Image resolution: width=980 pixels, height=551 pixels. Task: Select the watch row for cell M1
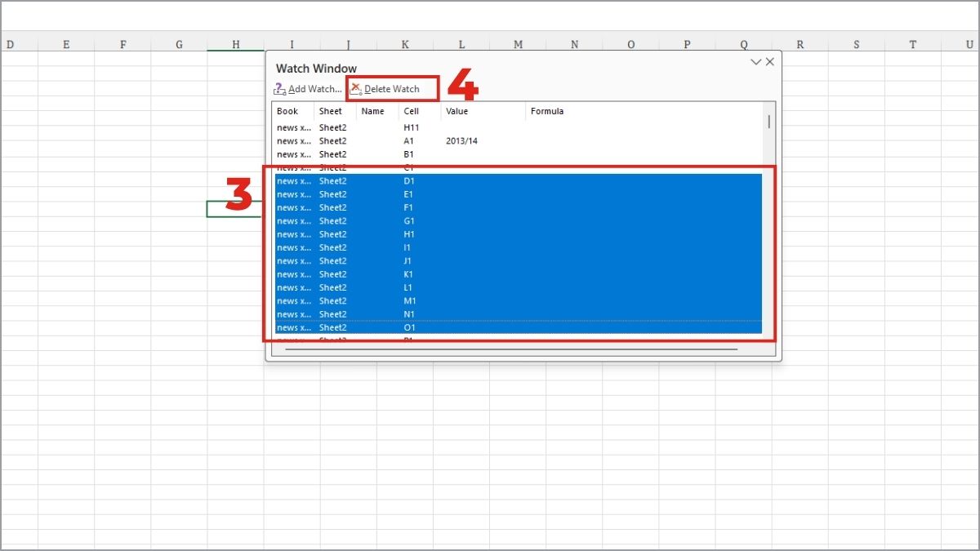(x=517, y=301)
